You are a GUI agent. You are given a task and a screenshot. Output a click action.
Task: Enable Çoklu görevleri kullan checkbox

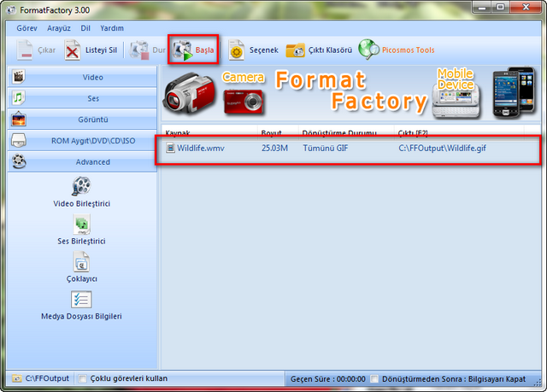(x=82, y=378)
